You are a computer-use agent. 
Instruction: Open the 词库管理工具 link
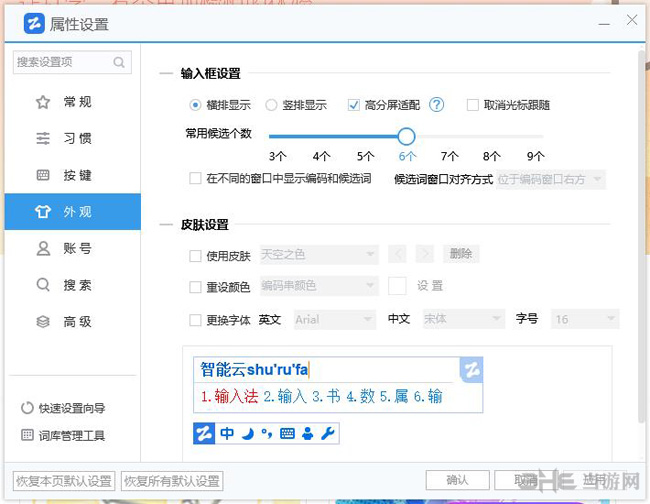pyautogui.click(x=72, y=435)
